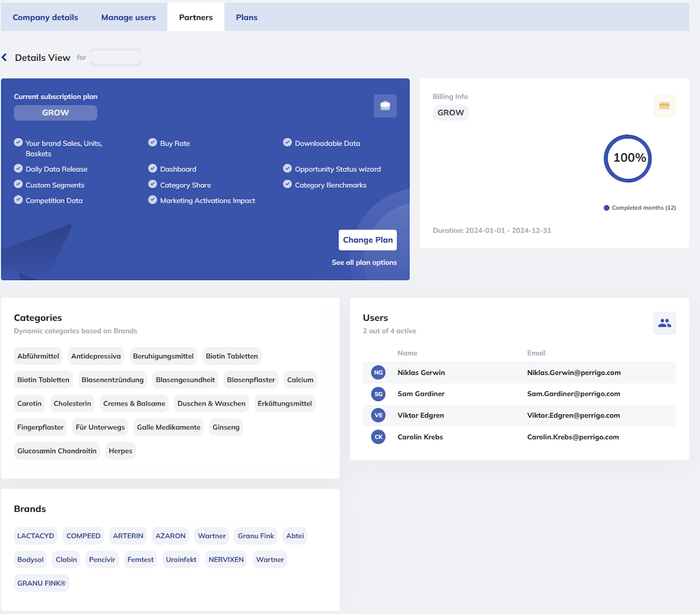Click the Completed months (12) legend dot
The height and width of the screenshot is (614, 700).
point(606,208)
